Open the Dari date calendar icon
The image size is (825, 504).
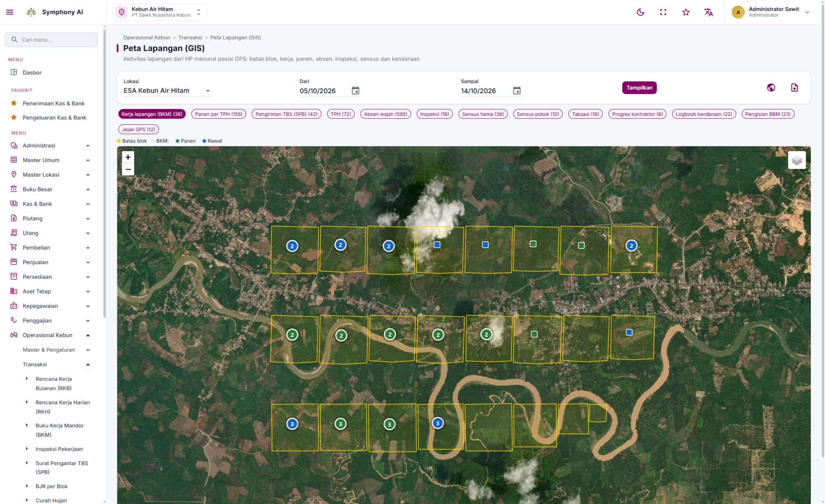point(355,90)
